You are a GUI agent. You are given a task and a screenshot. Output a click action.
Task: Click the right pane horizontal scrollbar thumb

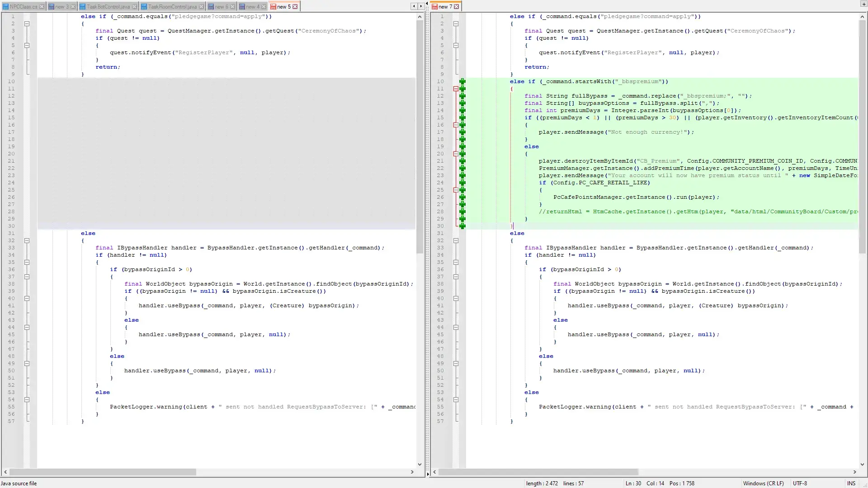(x=538, y=472)
